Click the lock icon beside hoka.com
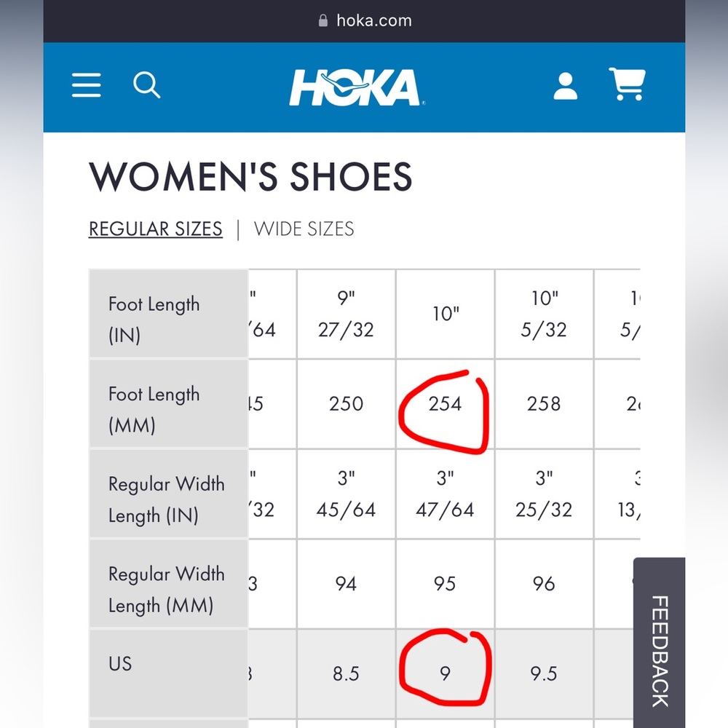Viewport: 728px width, 728px height. pyautogui.click(x=323, y=20)
